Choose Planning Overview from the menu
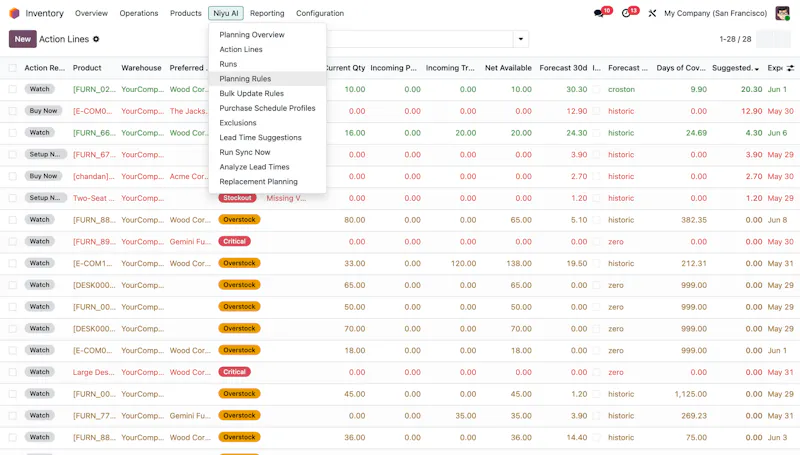This screenshot has width=800, height=455. [267, 35]
